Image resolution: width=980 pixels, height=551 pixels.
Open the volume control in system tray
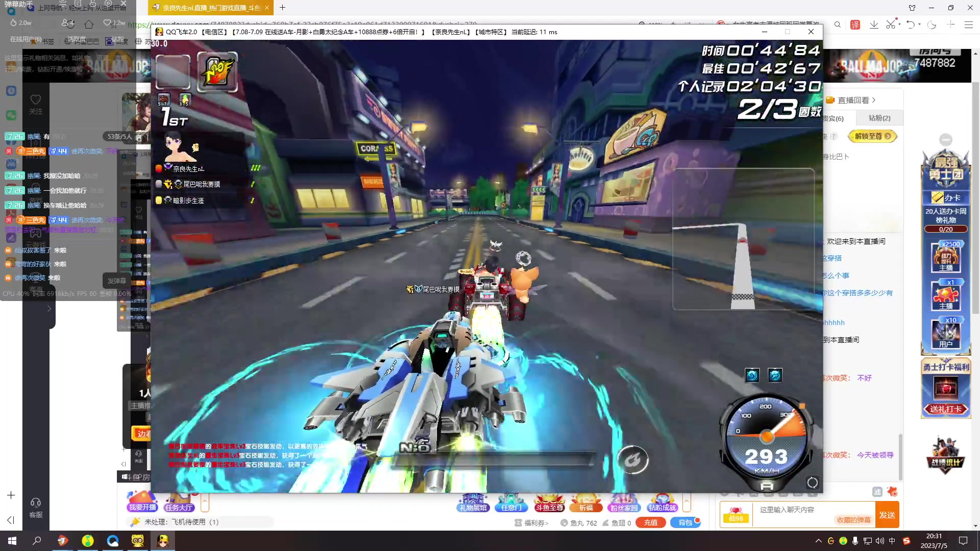tap(879, 541)
